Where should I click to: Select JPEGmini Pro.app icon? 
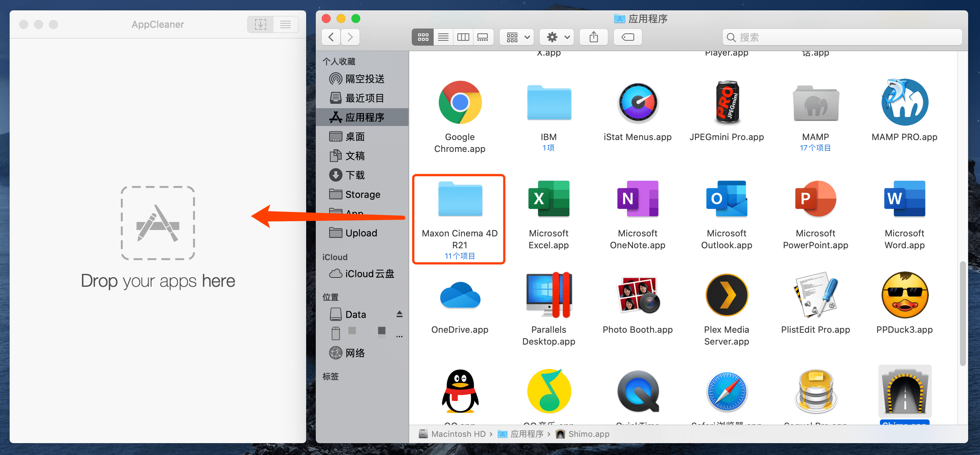(726, 102)
